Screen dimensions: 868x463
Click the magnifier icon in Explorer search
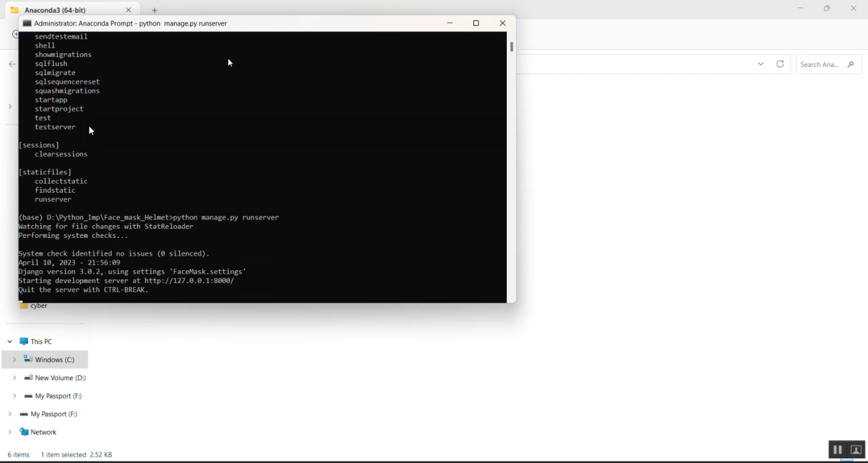[851, 64]
